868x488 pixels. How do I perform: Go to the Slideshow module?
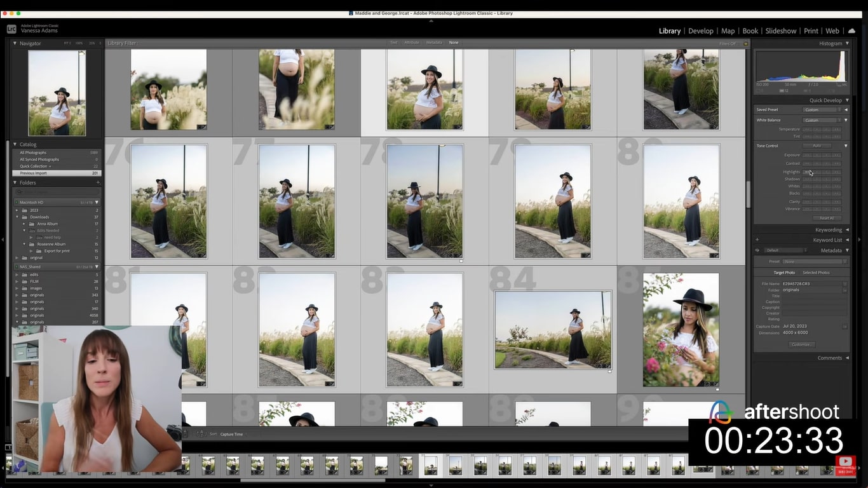tap(781, 30)
